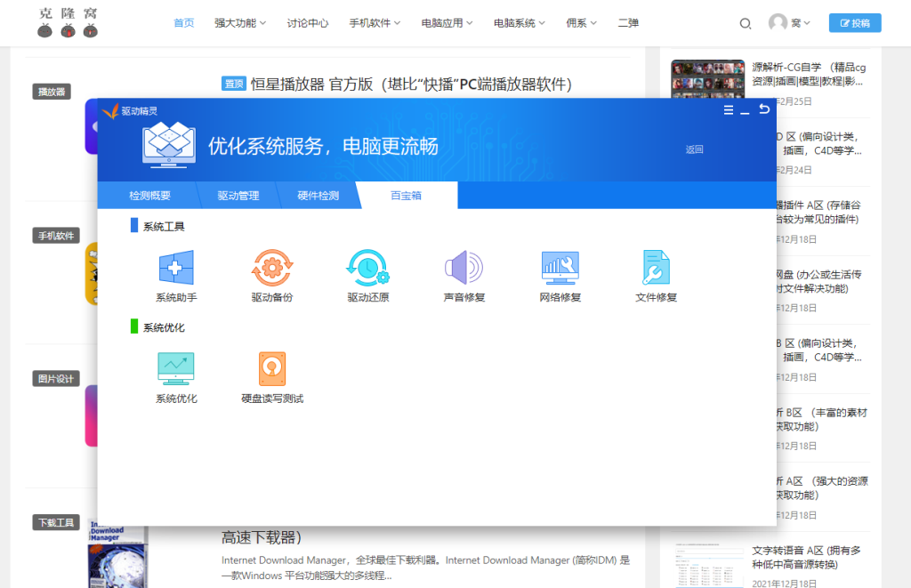Run the 硬盘读写测试 disk read-write test
Viewport: 911px width, 588px height.
272,378
